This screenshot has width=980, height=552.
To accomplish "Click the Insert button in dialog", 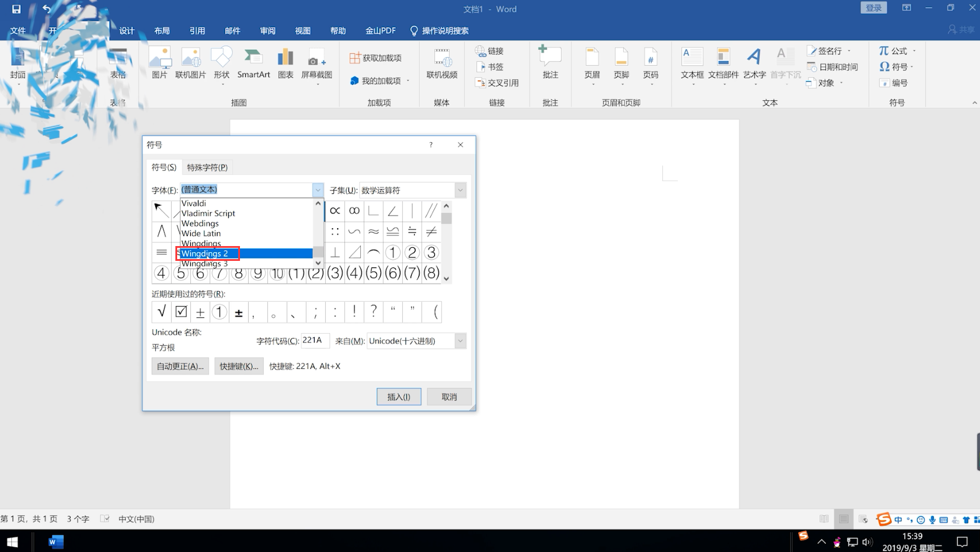I will (x=399, y=397).
